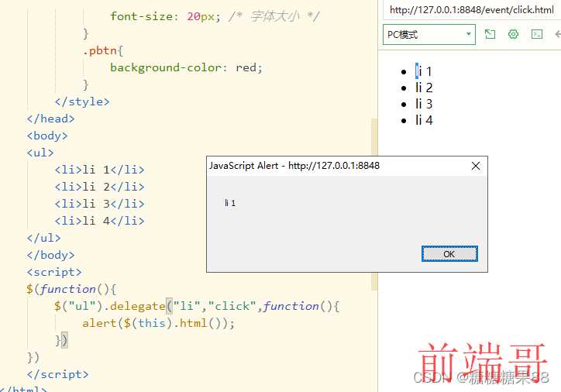Click the alert title 'JavaScript Alert - http://127.0.0.1:8848'
Viewport: 561px width, 392px height.
(294, 166)
